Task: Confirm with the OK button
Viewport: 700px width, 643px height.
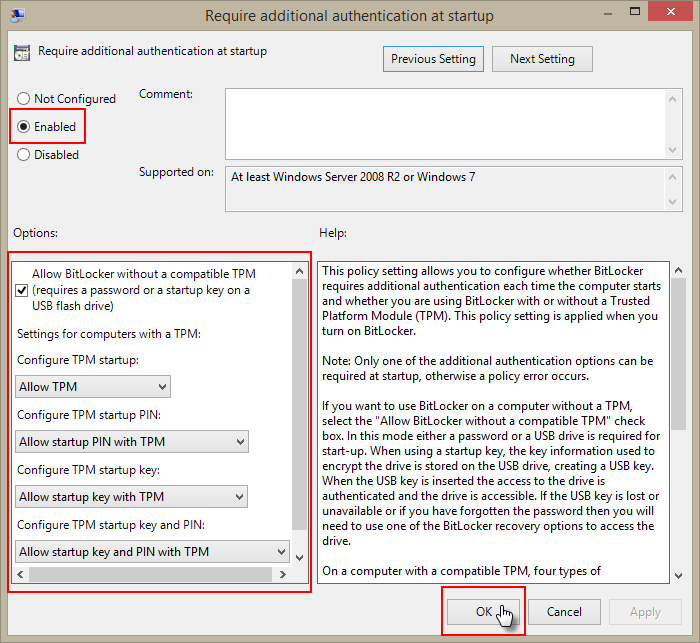Action: coord(483,612)
